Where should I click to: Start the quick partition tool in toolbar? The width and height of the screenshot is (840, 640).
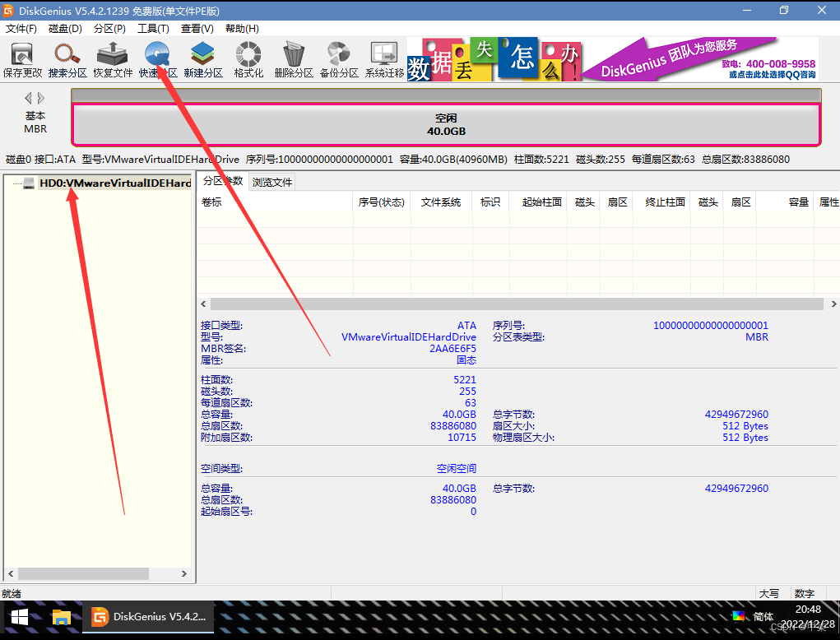[157, 60]
